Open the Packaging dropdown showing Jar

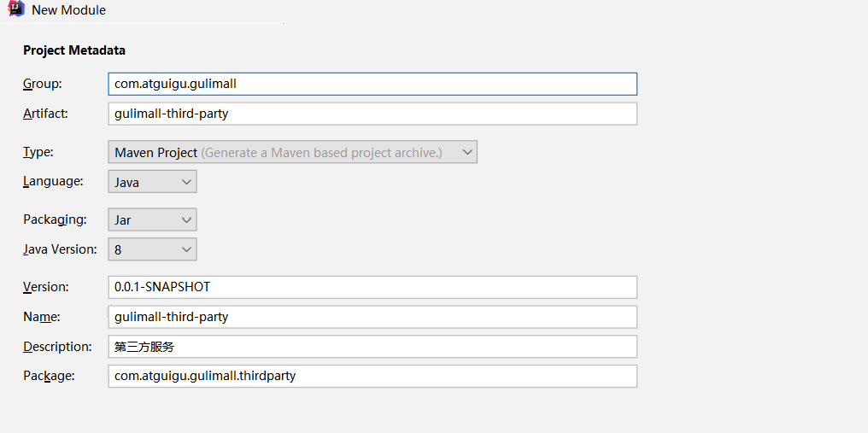[x=152, y=219]
